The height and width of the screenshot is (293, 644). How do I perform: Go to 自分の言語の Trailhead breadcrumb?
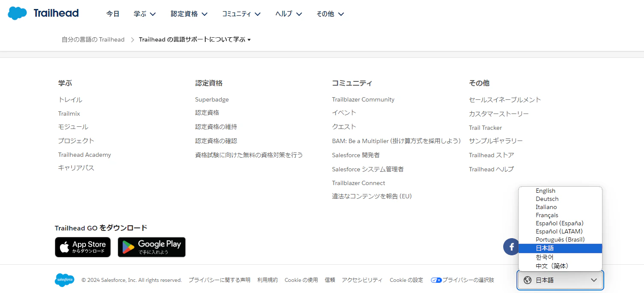pos(93,39)
